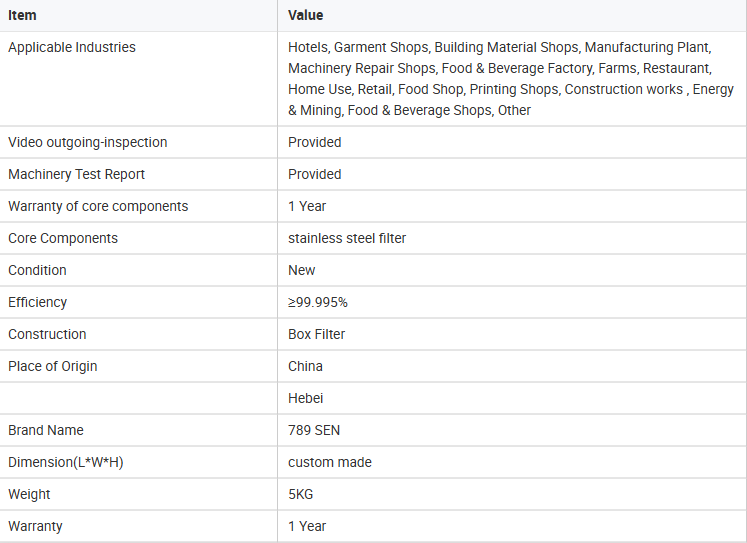The image size is (747, 543).
Task: Click the New condition value
Action: pos(302,270)
